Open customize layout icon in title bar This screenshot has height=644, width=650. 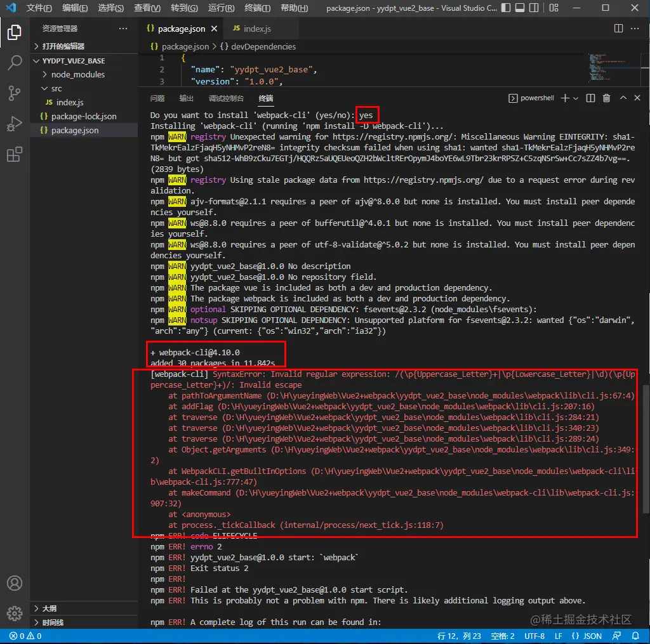tap(554, 8)
